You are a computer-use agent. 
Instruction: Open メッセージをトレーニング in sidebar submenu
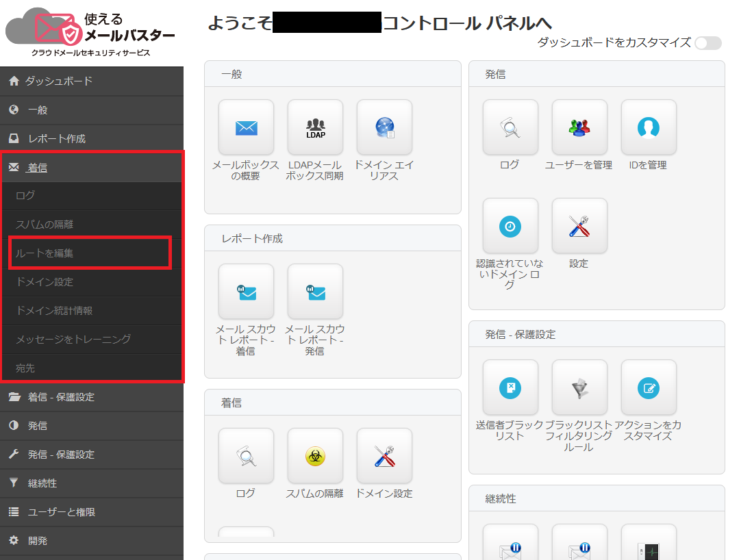[92, 340]
